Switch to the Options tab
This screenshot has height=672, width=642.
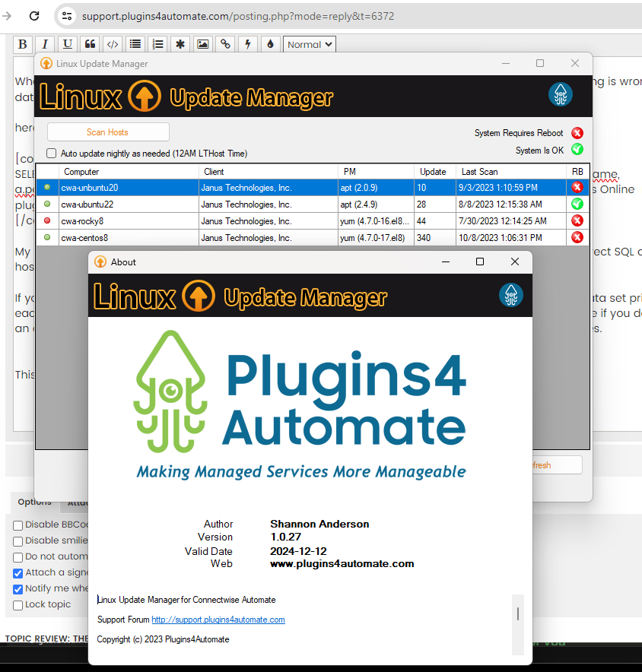click(34, 502)
